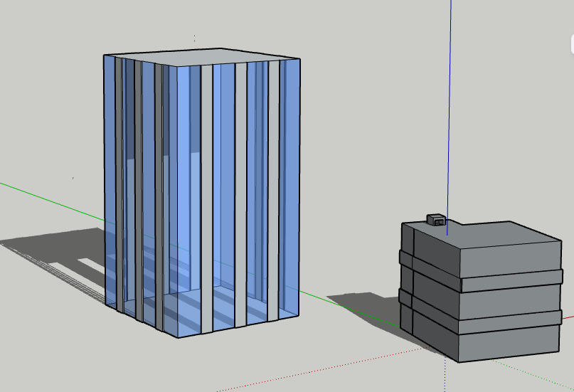574x392 pixels.
Task: Select the roof face of the glass tower
Action: (203, 57)
